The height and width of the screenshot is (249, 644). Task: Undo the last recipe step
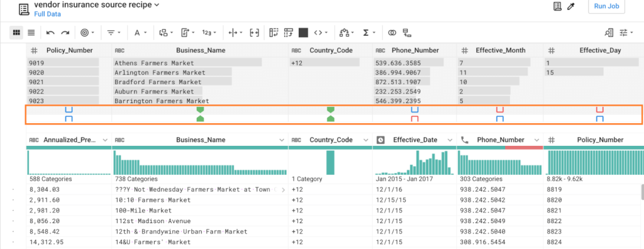click(50, 33)
